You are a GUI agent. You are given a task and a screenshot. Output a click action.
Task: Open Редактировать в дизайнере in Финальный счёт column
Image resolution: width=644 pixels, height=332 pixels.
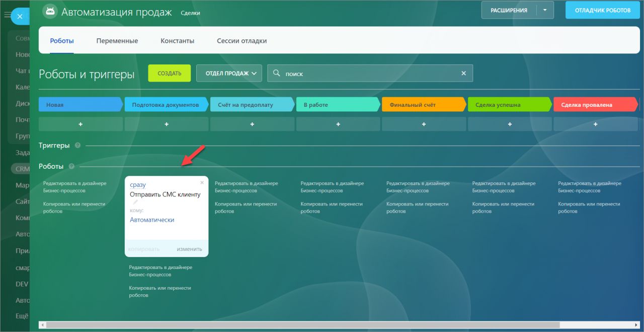click(x=418, y=187)
